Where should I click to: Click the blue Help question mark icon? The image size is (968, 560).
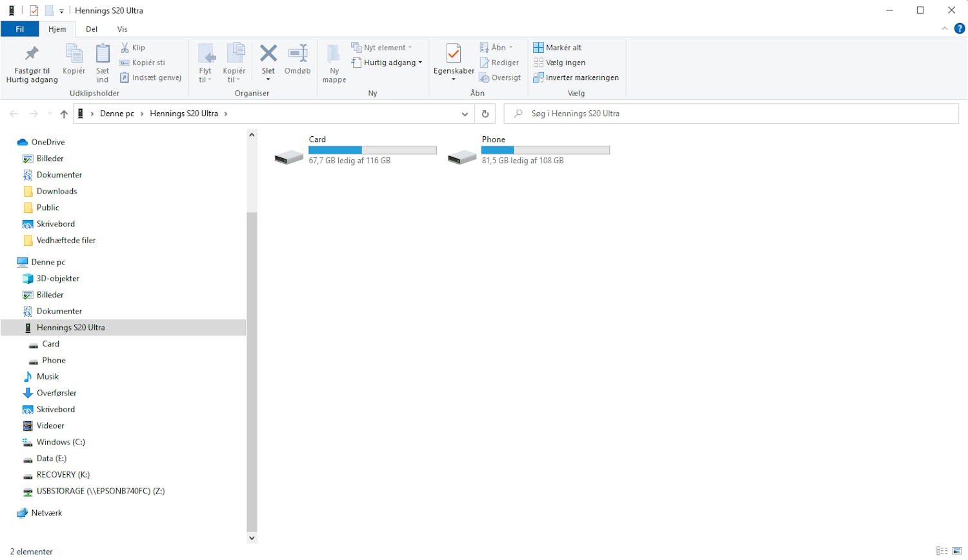pos(960,28)
